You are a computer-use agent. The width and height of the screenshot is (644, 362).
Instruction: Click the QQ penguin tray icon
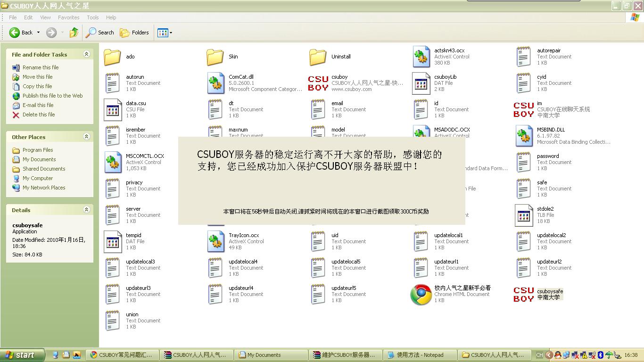pyautogui.click(x=558, y=355)
